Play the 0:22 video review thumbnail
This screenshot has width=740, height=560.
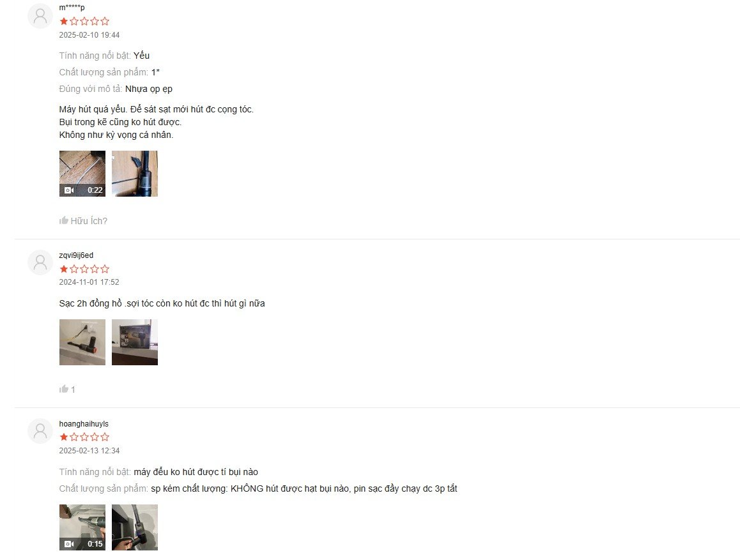click(82, 174)
